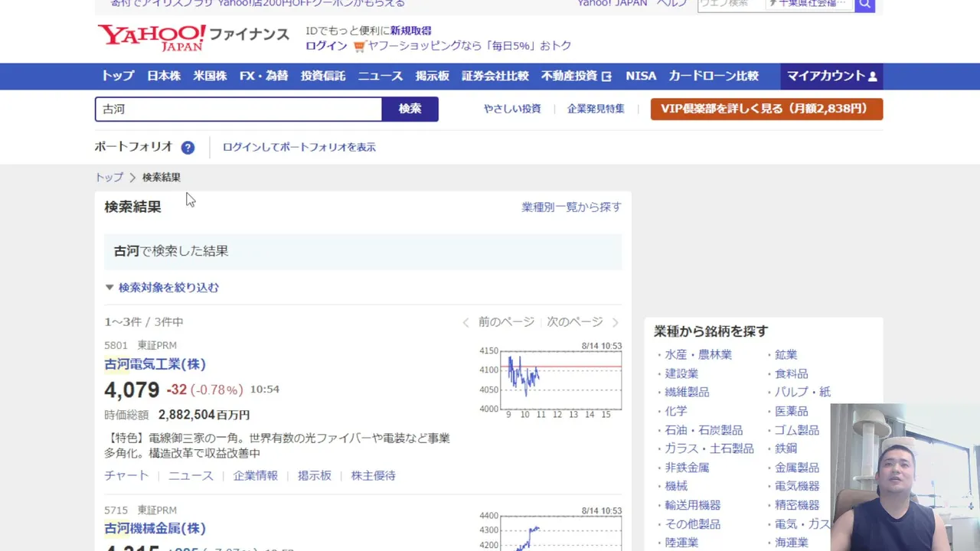Open 古河電気工業(株) stock page

(155, 364)
